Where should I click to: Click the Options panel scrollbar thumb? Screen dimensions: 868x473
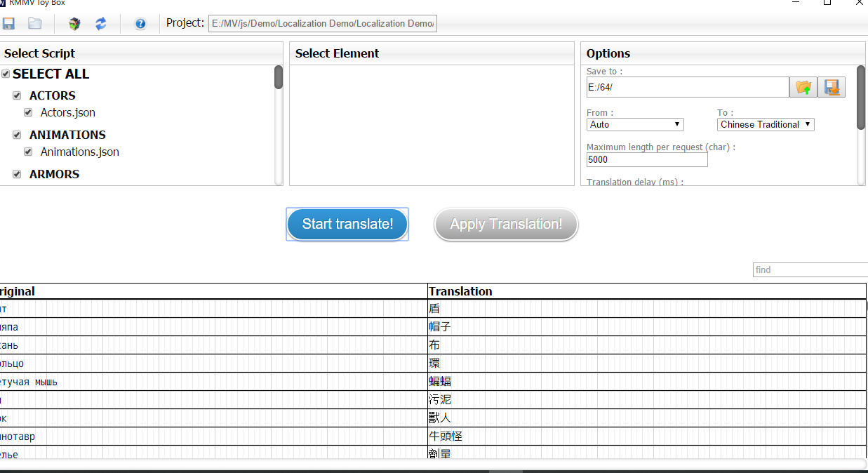click(x=861, y=98)
